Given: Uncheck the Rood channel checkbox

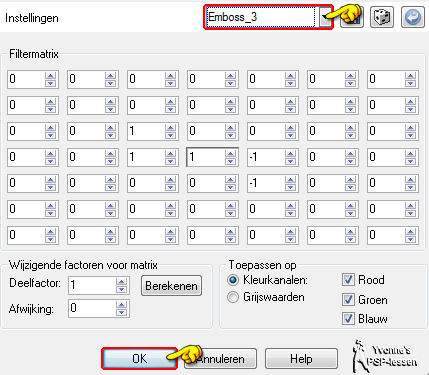Looking at the screenshot, I should pyautogui.click(x=348, y=280).
